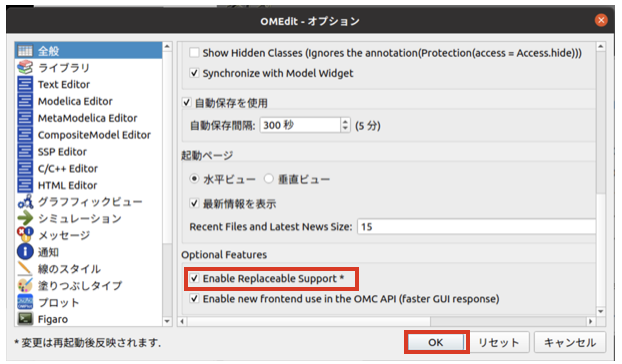Click the category list vertical scrollbar thumb
Image resolution: width=622 pixels, height=364 pixels.
click(x=167, y=148)
